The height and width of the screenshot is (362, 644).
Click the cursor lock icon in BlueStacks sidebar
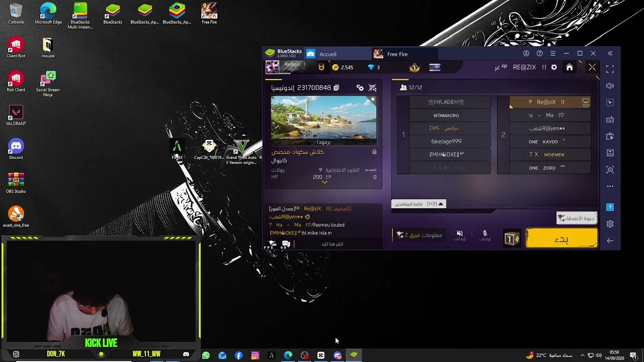(x=610, y=103)
